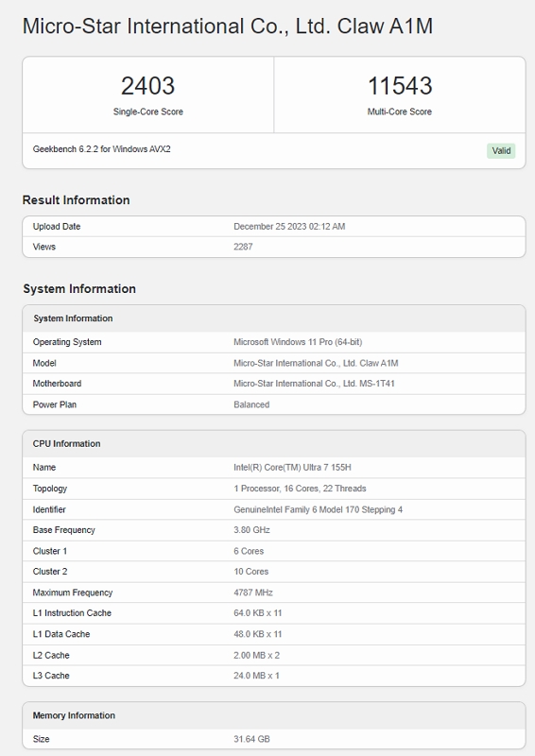This screenshot has width=535, height=756.
Task: Click the 'L1 Instruction Cache' label
Action: pyautogui.click(x=72, y=612)
